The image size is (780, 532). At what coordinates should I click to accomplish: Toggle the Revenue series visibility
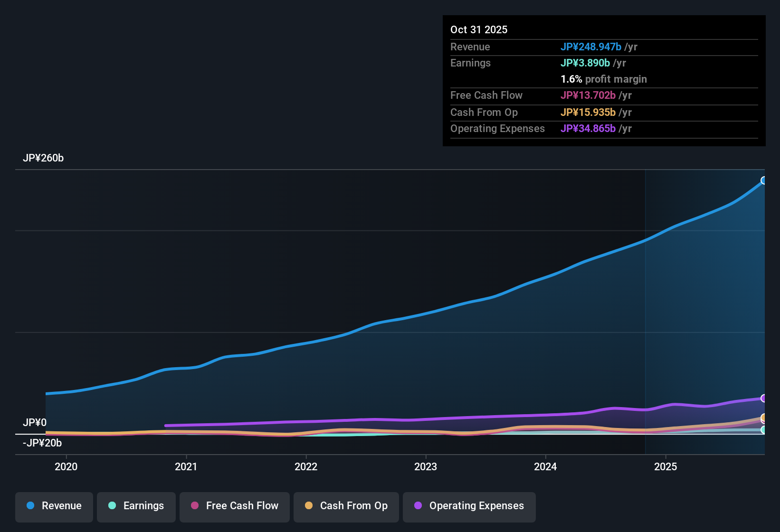[x=54, y=506]
